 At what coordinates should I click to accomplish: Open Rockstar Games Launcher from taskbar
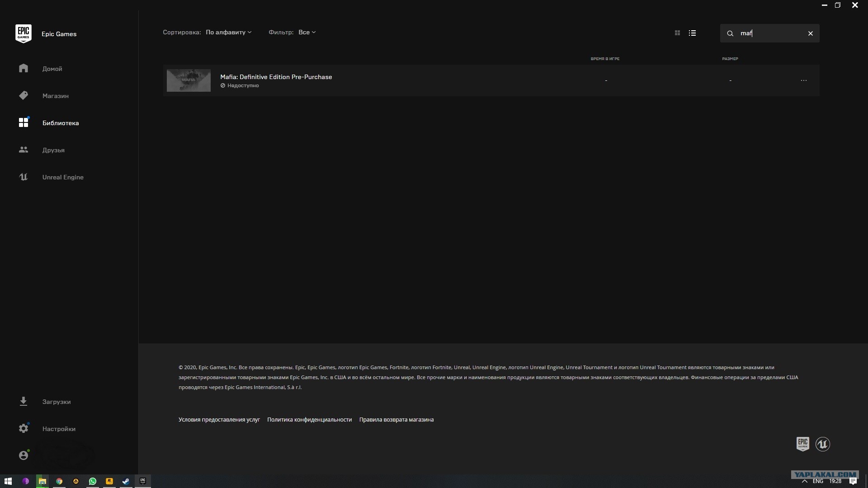pyautogui.click(x=109, y=481)
